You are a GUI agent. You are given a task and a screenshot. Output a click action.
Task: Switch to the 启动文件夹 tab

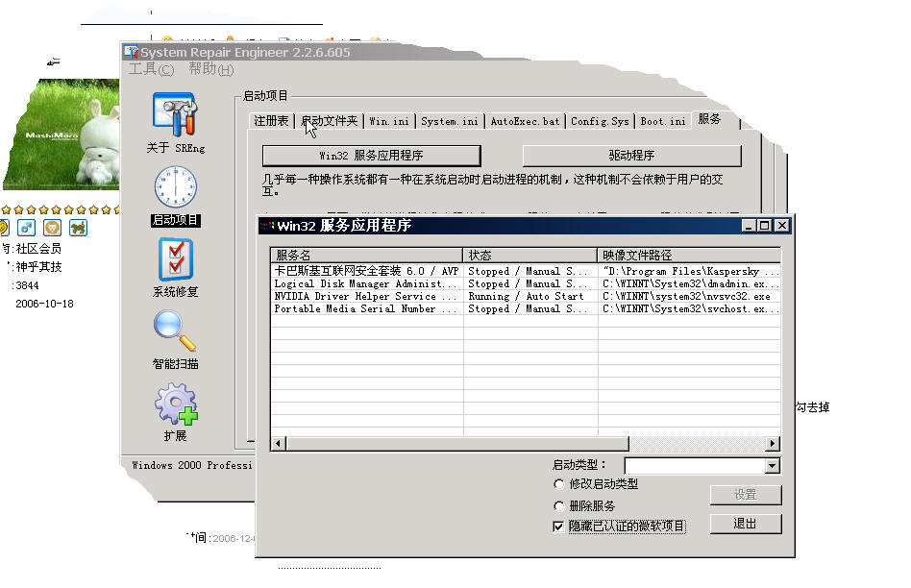pos(330,121)
